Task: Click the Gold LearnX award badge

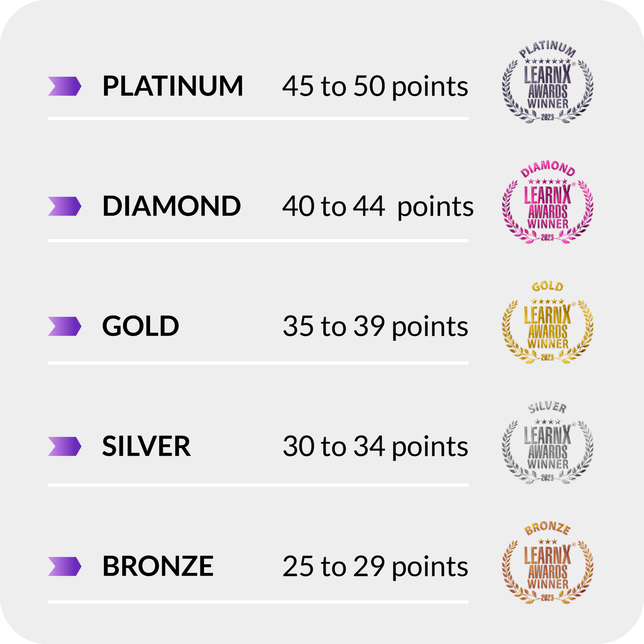Action: (x=547, y=323)
